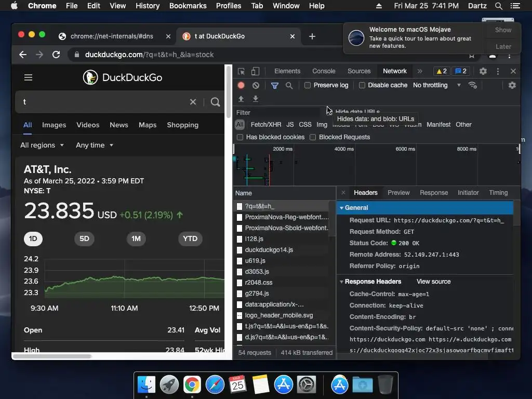Click the search magnifier icon in DuckDuckGo
Viewport: 532px width, 399px height.
[215, 102]
